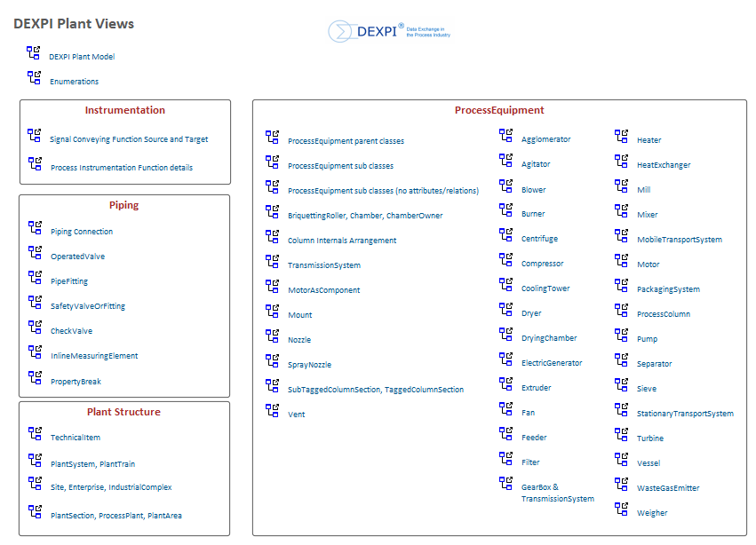Click the diagram icon next to Enumerations
756x545 pixels.
point(34,78)
